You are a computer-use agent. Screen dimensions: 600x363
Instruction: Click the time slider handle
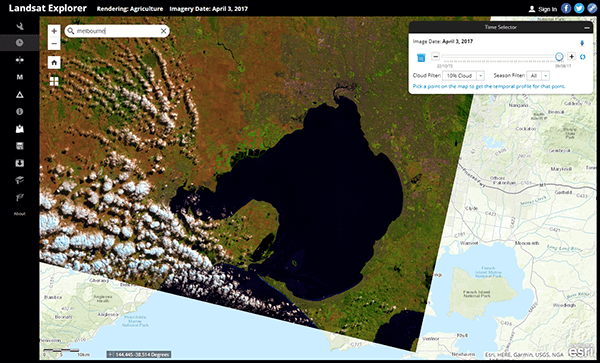pyautogui.click(x=559, y=57)
